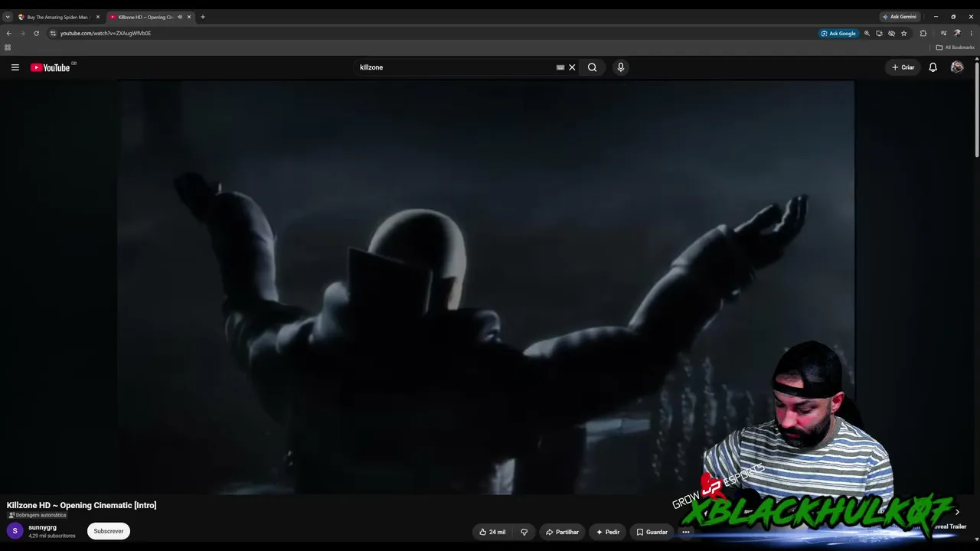Open the media controls toolbar icon
The image size is (980, 551).
[943, 34]
